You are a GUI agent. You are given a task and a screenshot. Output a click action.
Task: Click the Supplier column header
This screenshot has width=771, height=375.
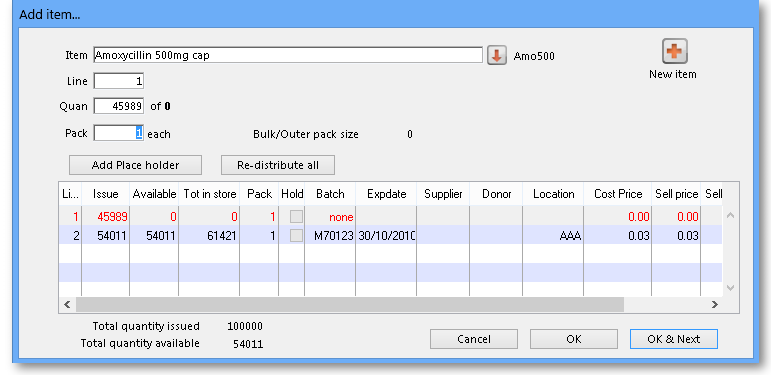444,194
